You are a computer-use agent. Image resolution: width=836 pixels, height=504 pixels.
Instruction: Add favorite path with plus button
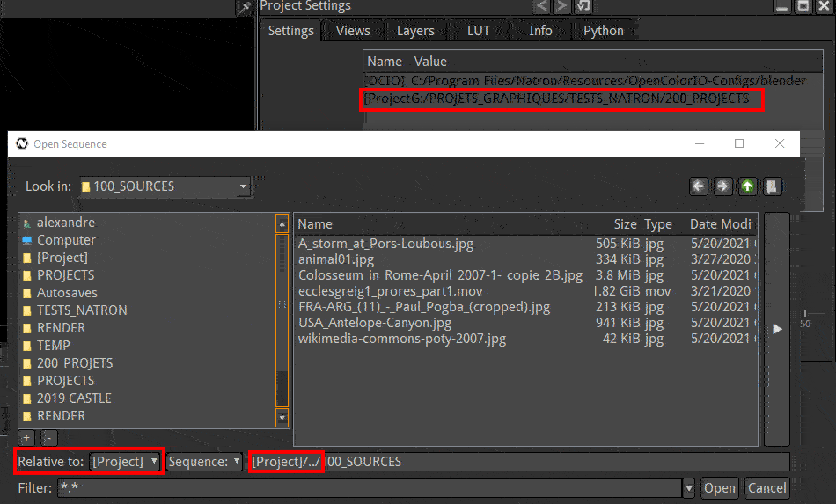(x=26, y=438)
